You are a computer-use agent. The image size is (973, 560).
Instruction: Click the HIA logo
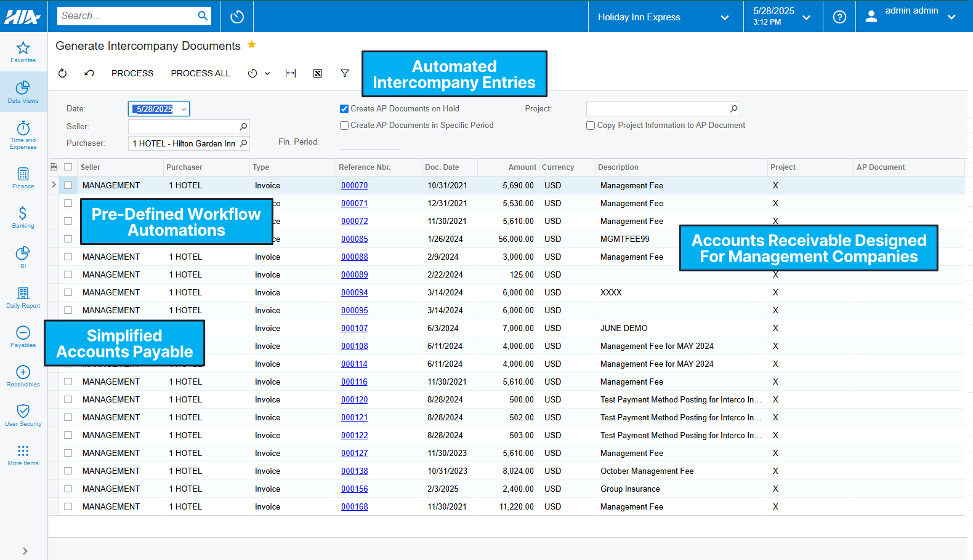tap(22, 17)
